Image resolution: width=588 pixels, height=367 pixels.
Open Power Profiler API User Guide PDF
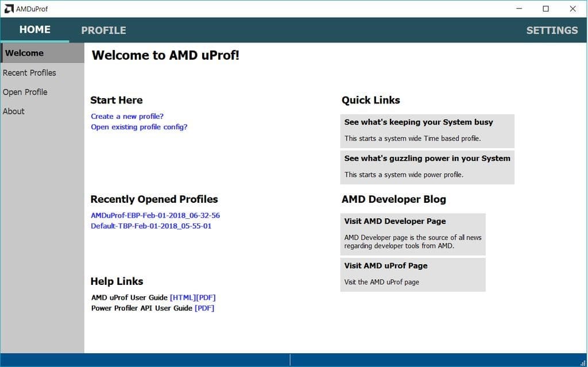(x=204, y=308)
